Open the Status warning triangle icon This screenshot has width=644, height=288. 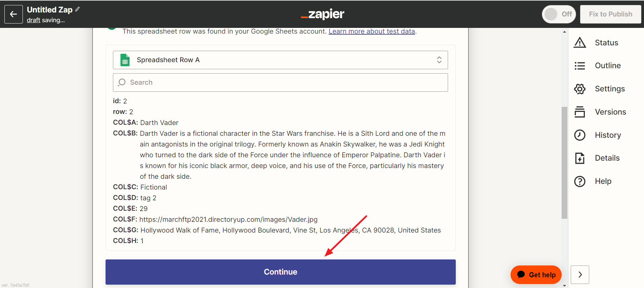(x=580, y=43)
